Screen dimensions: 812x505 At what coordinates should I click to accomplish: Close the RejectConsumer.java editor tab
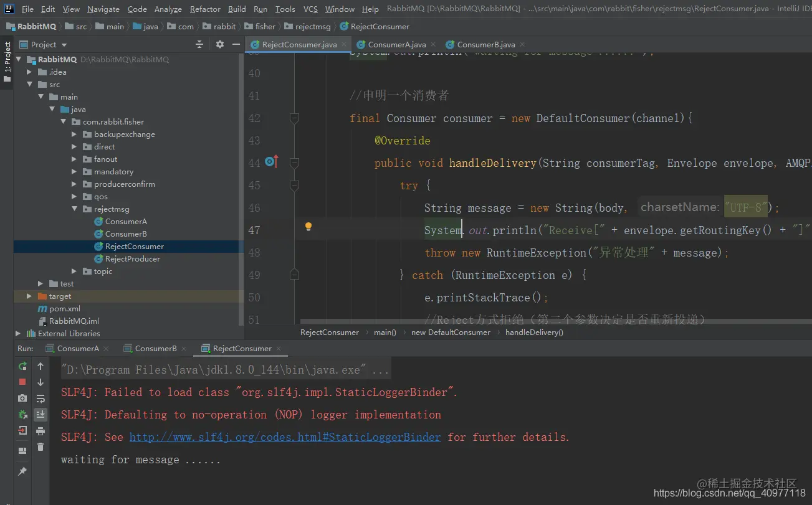tap(344, 45)
